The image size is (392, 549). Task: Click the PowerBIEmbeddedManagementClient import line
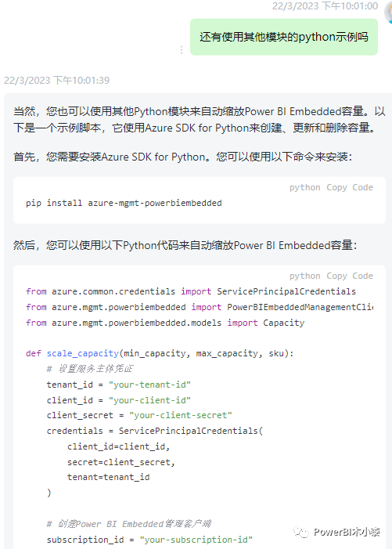click(200, 307)
